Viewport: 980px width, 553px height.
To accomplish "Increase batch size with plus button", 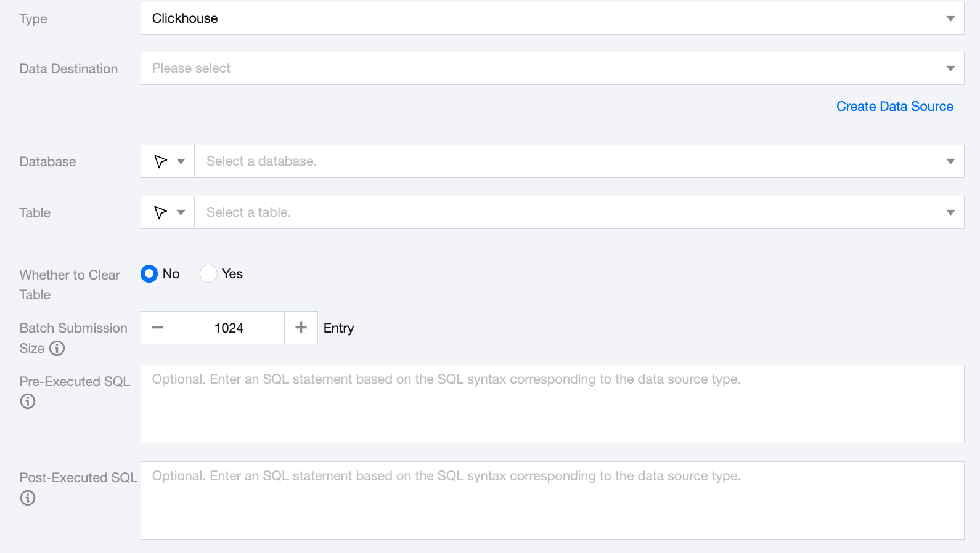I will pyautogui.click(x=301, y=328).
